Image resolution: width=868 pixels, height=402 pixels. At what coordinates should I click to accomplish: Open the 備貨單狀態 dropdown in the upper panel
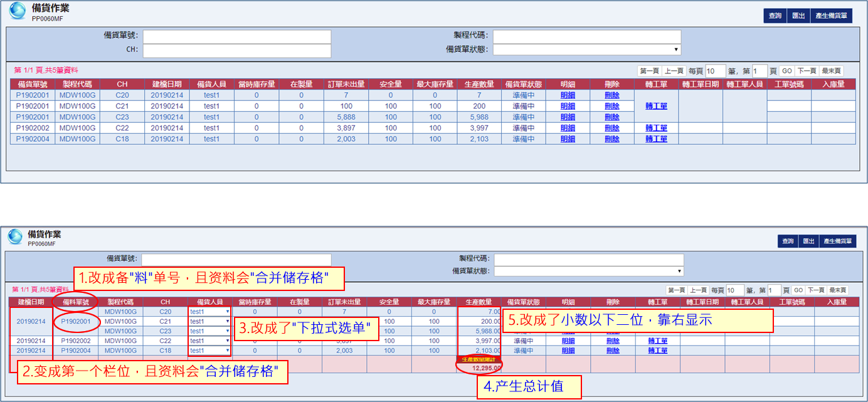586,50
